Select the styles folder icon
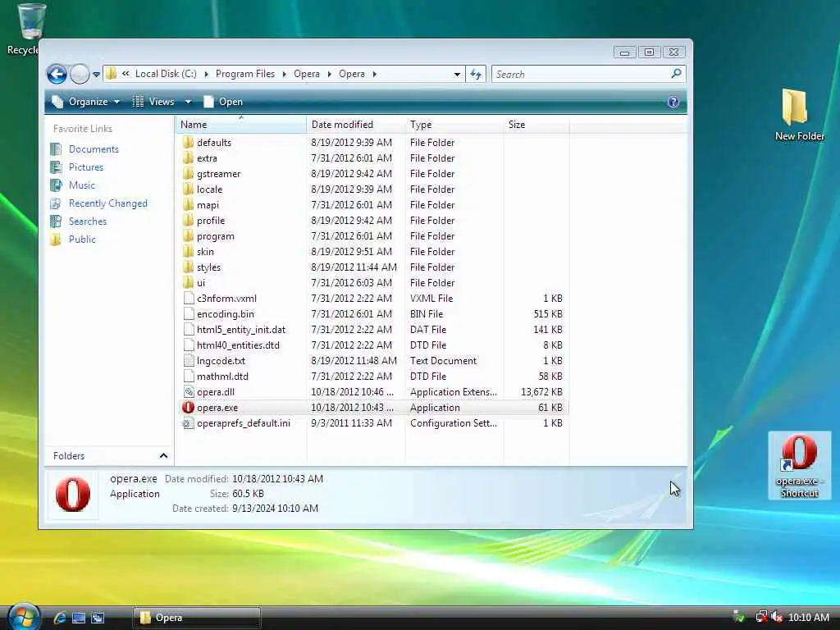Image resolution: width=840 pixels, height=630 pixels. (x=188, y=267)
